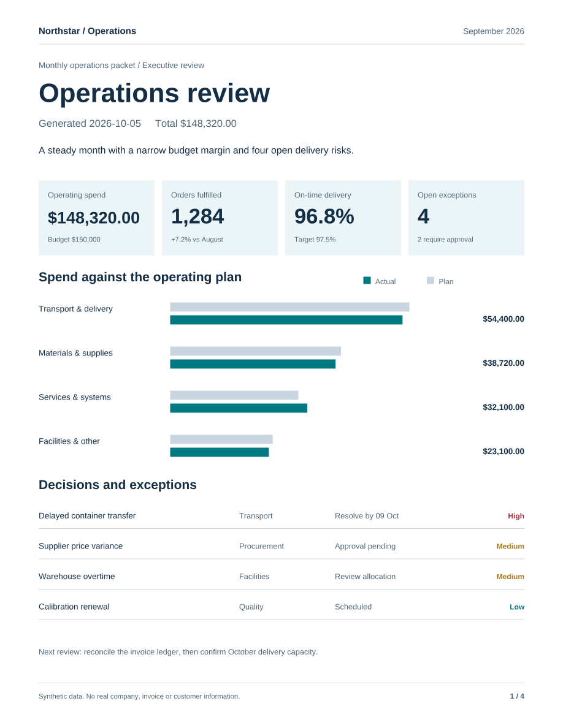
Task: Click the Transport & delivery teal actual bar
Action: click(286, 320)
